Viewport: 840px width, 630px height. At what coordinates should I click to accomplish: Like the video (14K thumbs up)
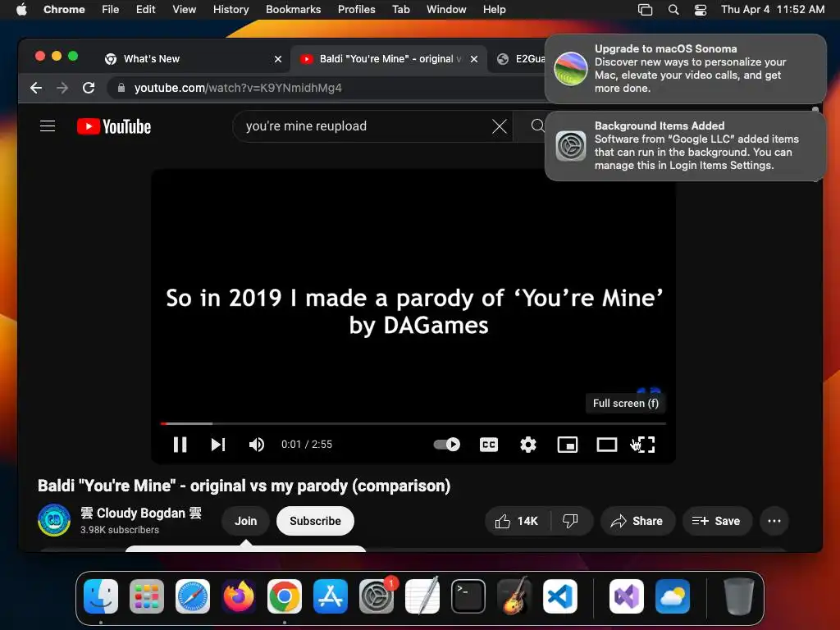[517, 521]
